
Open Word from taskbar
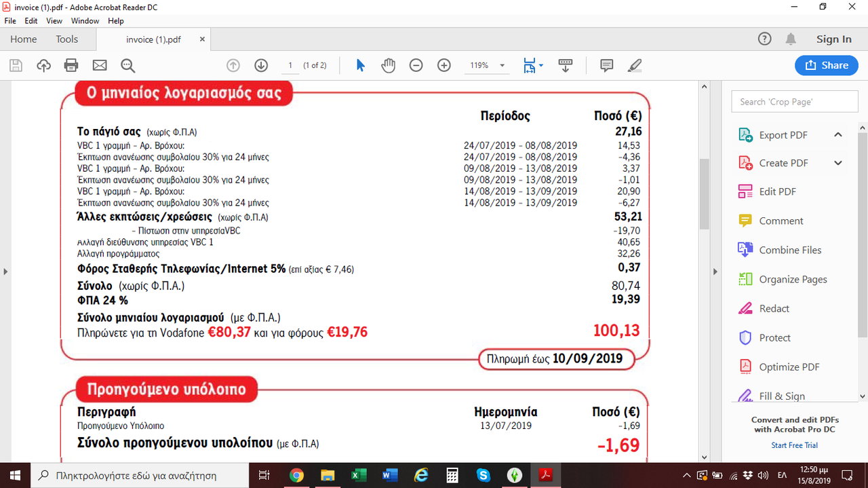[390, 475]
